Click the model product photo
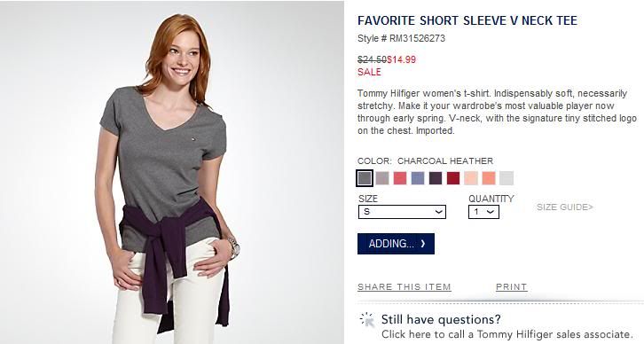This screenshot has height=344, width=644. click(x=172, y=172)
